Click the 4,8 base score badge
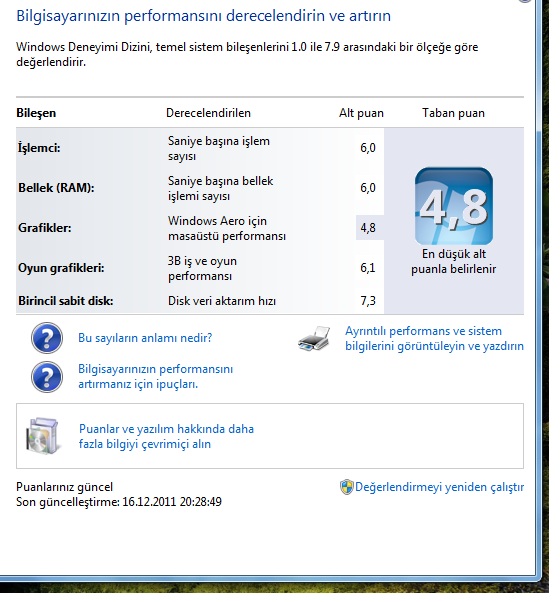 (x=454, y=206)
